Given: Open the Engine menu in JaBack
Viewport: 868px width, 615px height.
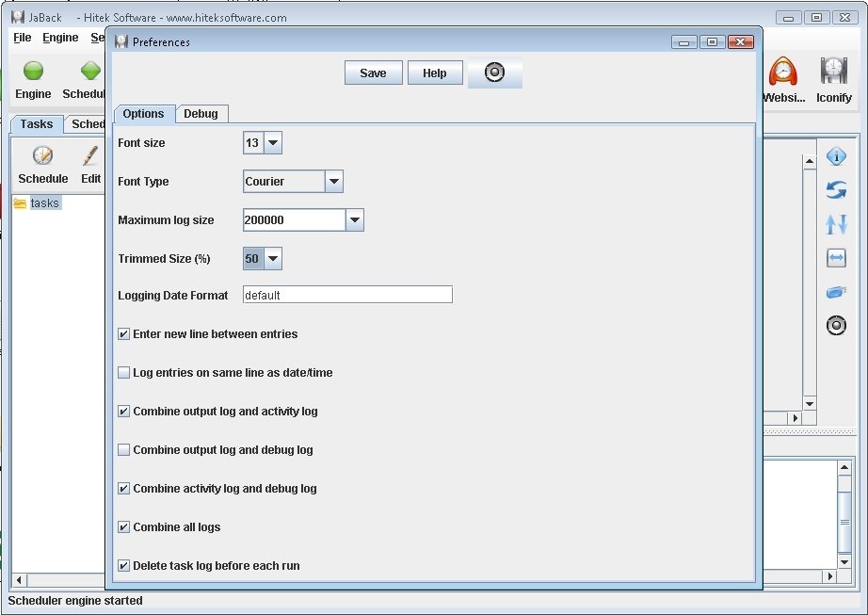Looking at the screenshot, I should click(x=60, y=38).
